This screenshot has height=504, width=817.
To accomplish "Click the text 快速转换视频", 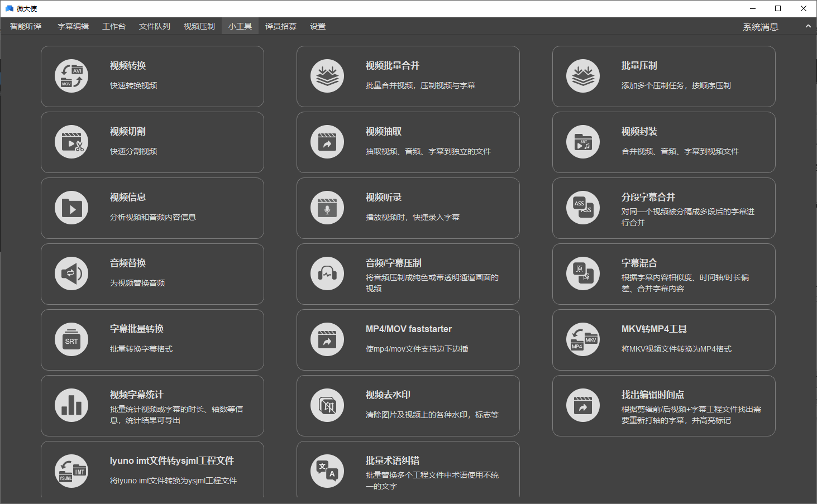I will tap(133, 85).
